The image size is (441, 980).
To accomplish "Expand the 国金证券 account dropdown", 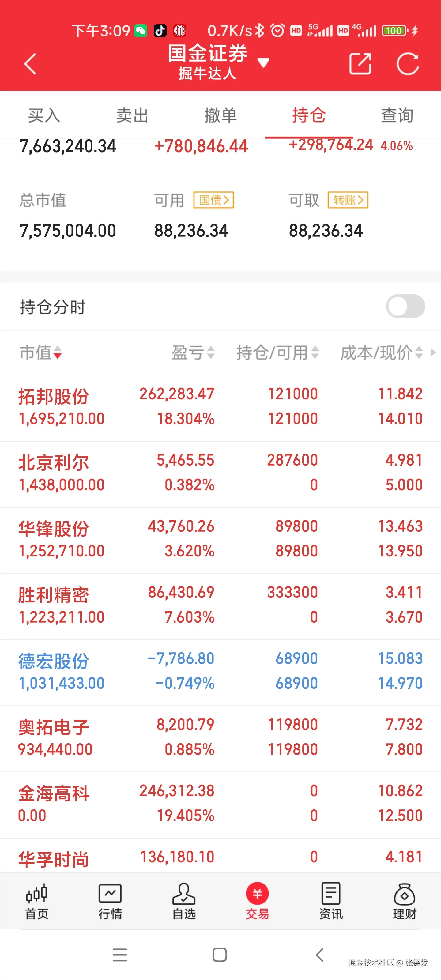I will click(263, 63).
